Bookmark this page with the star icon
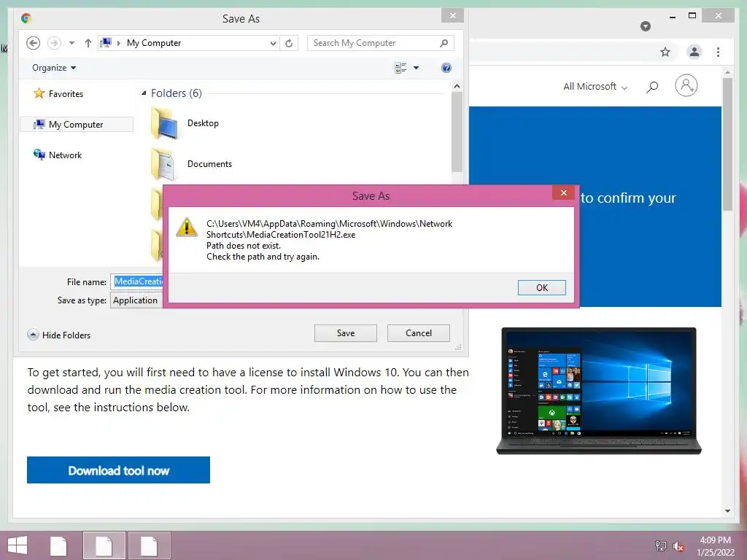This screenshot has width=747, height=560. [665, 52]
